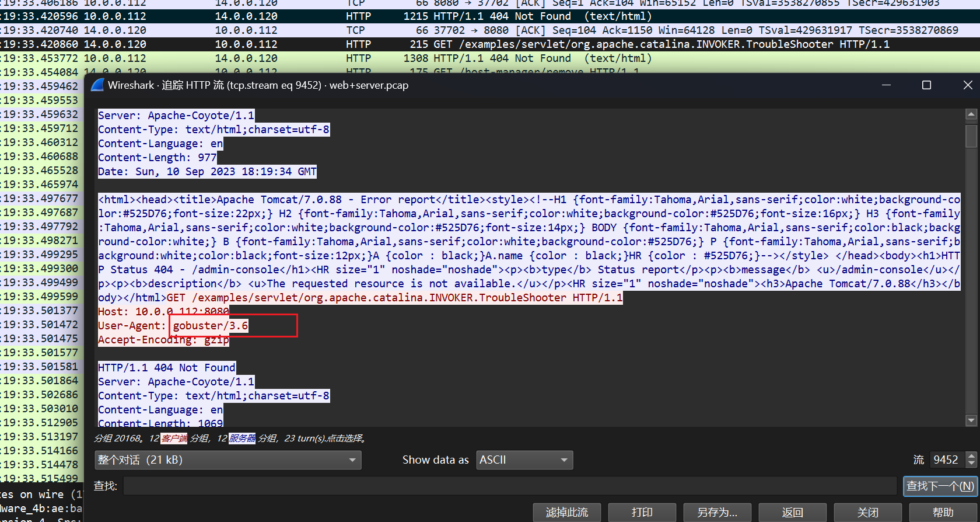Select packet row at time 19:33.497677

coord(42,199)
